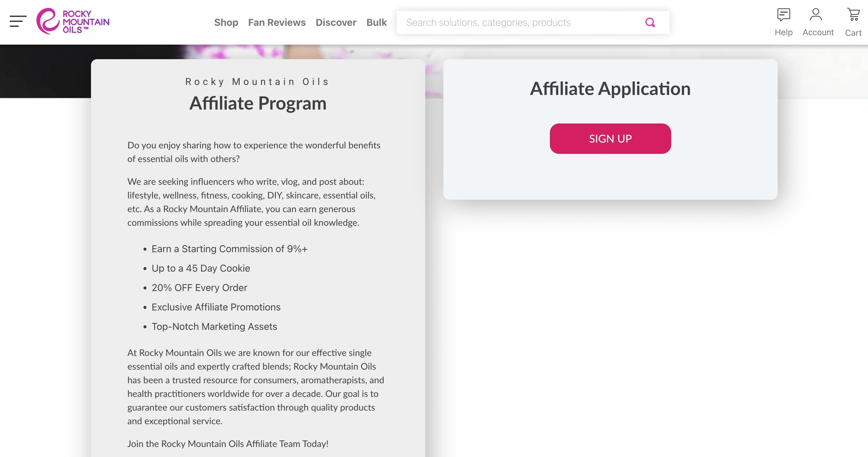The height and width of the screenshot is (457, 868).
Task: Click the Rocky Mountain Oils swirl logo
Action: (x=48, y=21)
